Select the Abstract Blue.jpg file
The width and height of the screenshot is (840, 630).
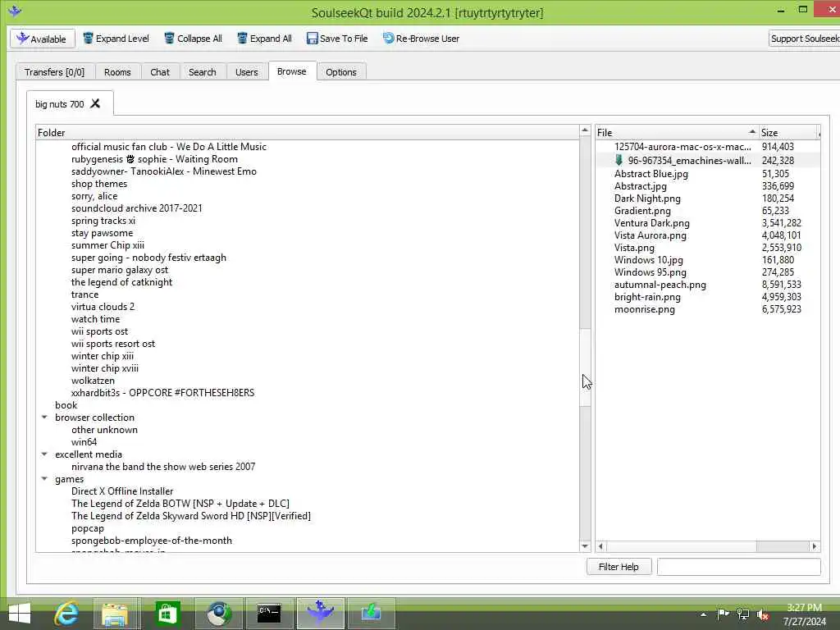coord(651,174)
